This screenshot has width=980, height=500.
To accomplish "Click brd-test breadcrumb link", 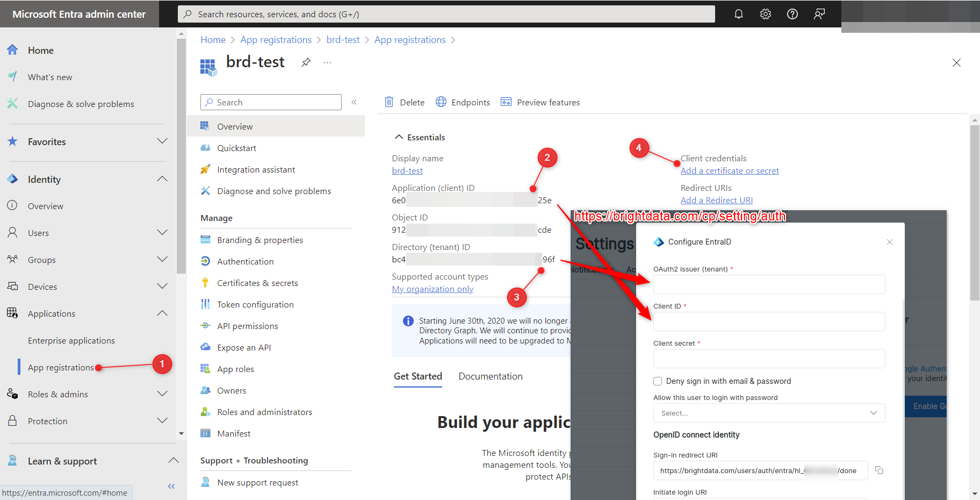I will point(343,40).
